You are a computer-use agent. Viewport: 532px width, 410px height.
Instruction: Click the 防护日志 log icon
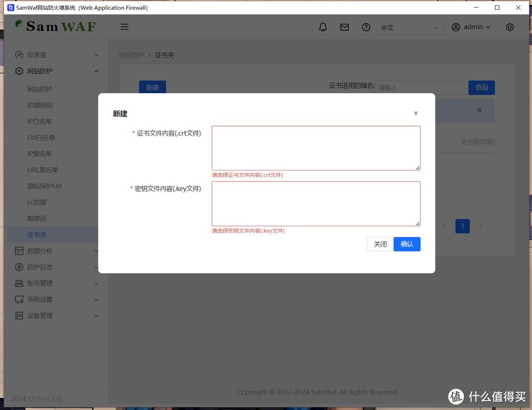(x=18, y=267)
